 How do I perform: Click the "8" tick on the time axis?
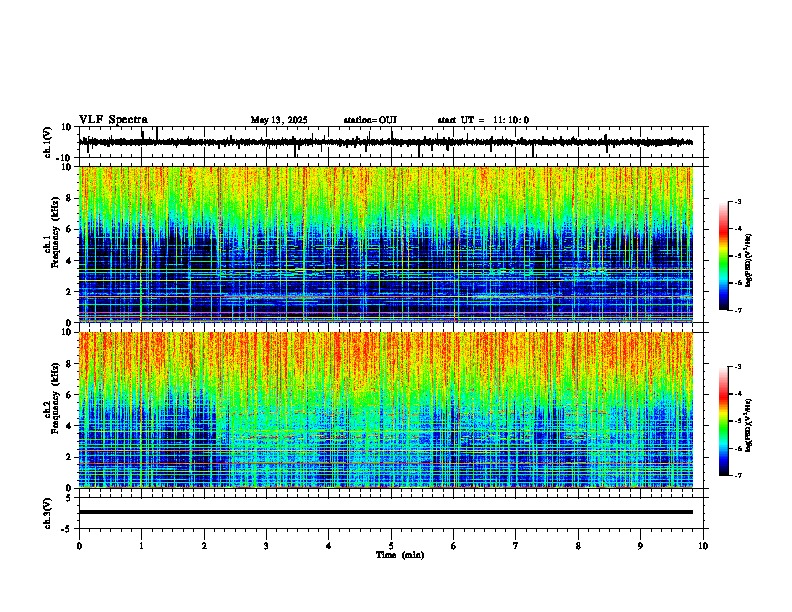[x=578, y=546]
